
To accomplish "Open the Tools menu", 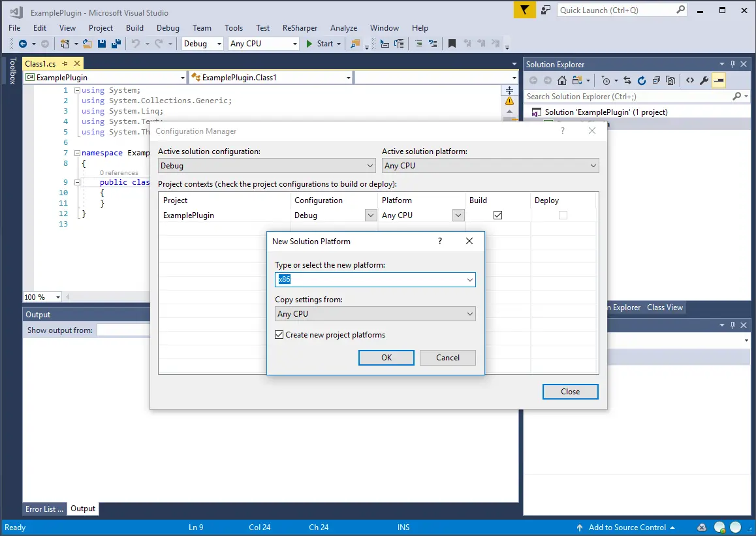I will coord(234,28).
